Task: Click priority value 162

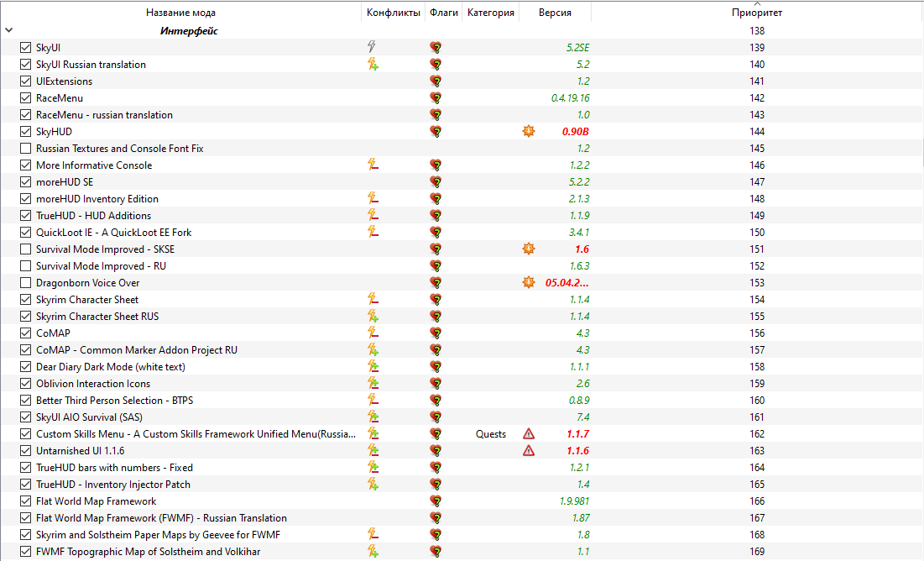Action: tap(757, 433)
